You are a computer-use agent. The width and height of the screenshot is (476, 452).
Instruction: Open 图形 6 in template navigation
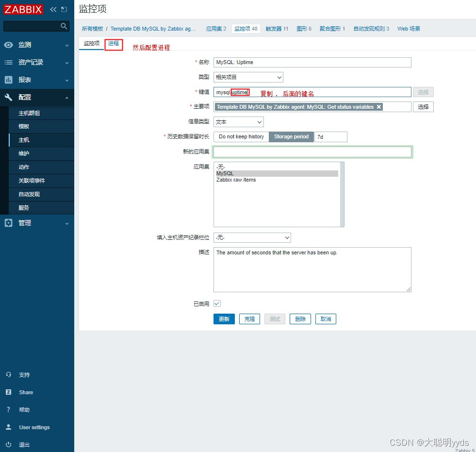(x=304, y=29)
